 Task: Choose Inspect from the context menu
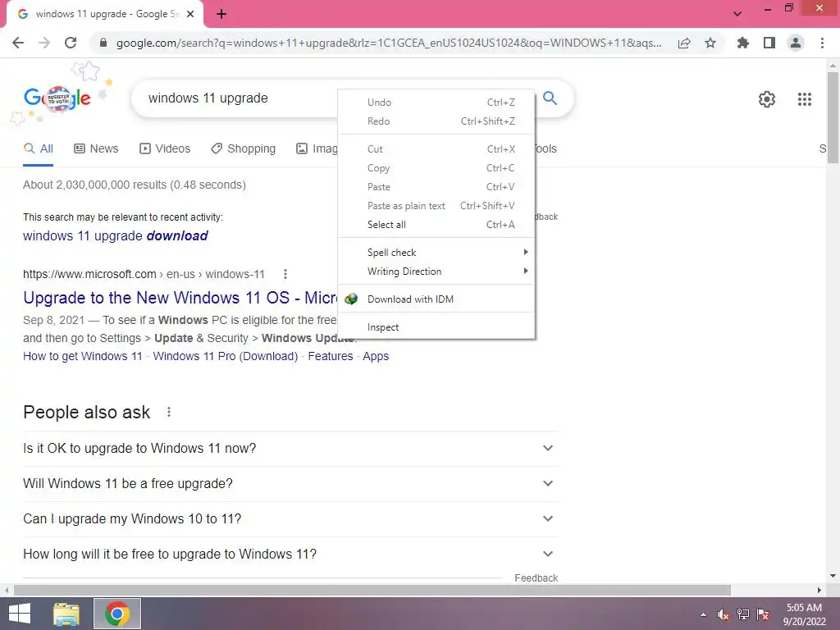(436, 326)
